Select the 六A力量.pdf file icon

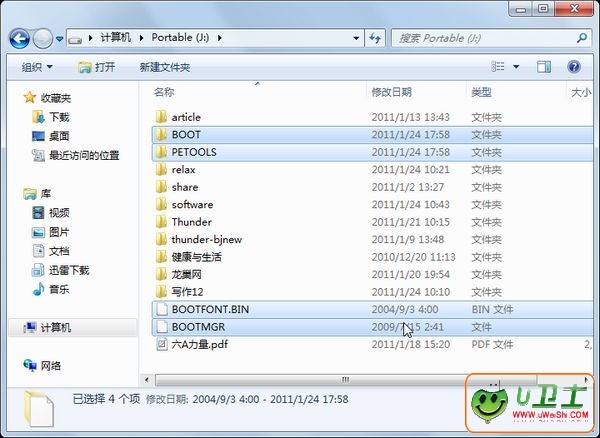click(162, 344)
